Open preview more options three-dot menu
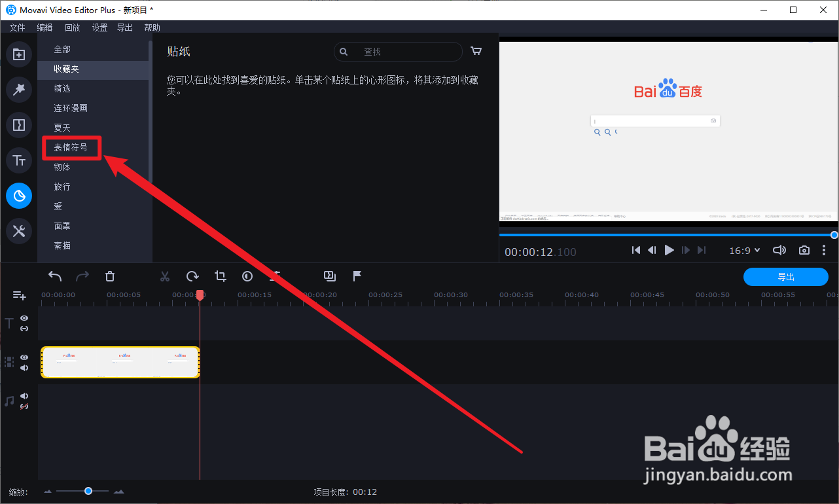 [x=824, y=250]
